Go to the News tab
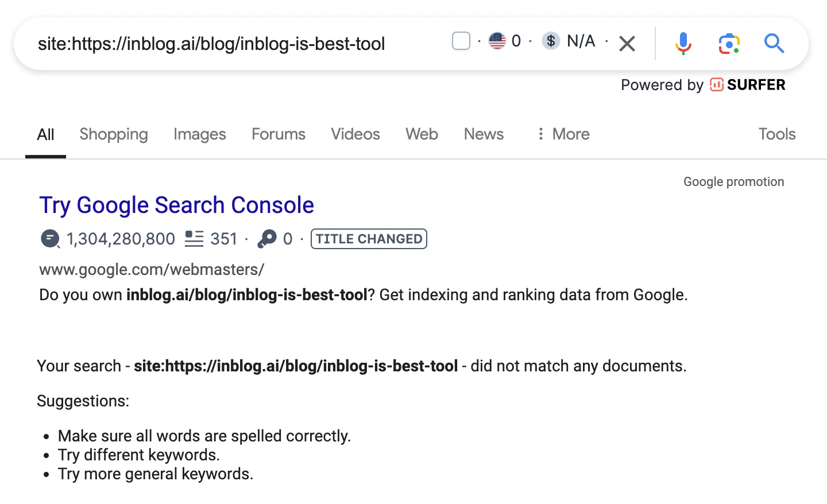 pyautogui.click(x=484, y=134)
